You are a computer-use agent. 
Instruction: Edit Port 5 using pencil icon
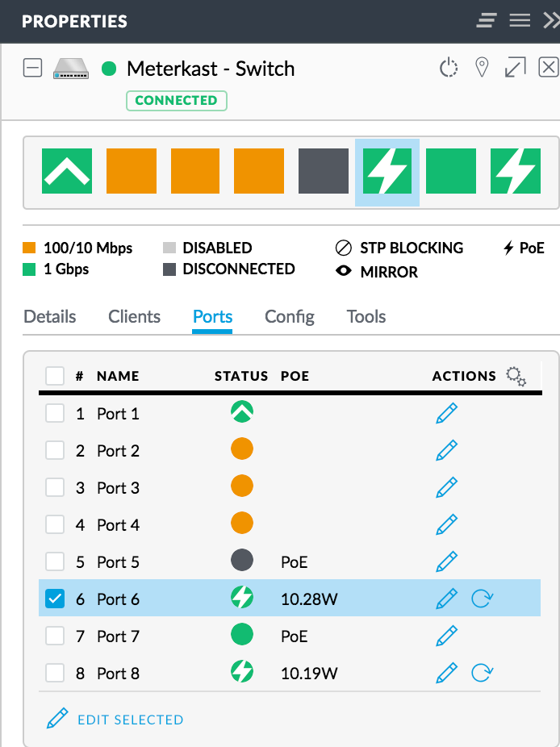point(446,561)
